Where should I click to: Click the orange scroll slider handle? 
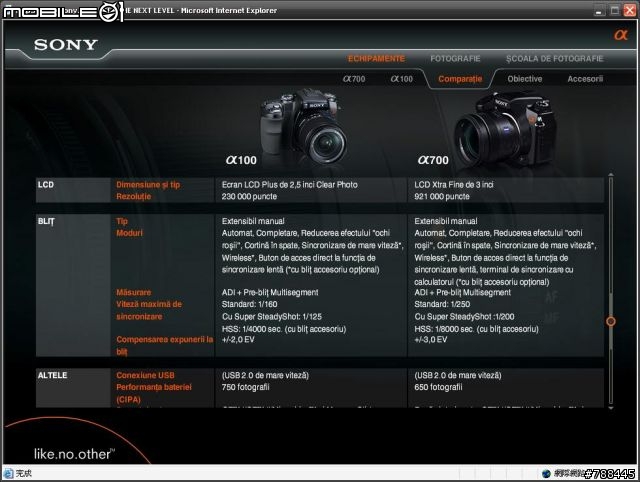tap(611, 321)
